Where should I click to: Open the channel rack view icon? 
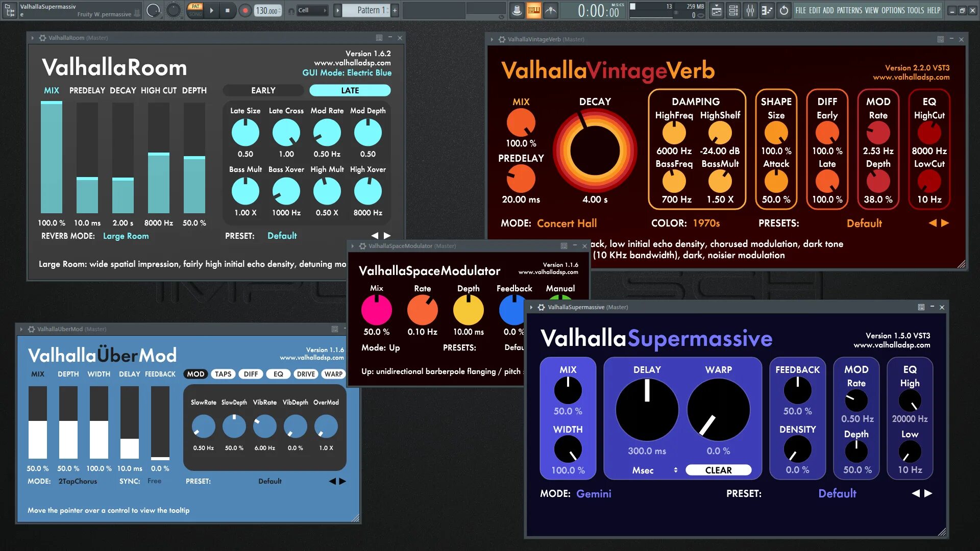(733, 10)
